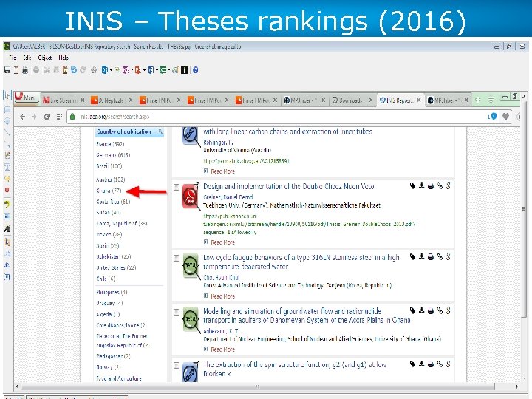Filter by France (692)
The width and height of the screenshot is (532, 399).
(x=110, y=144)
